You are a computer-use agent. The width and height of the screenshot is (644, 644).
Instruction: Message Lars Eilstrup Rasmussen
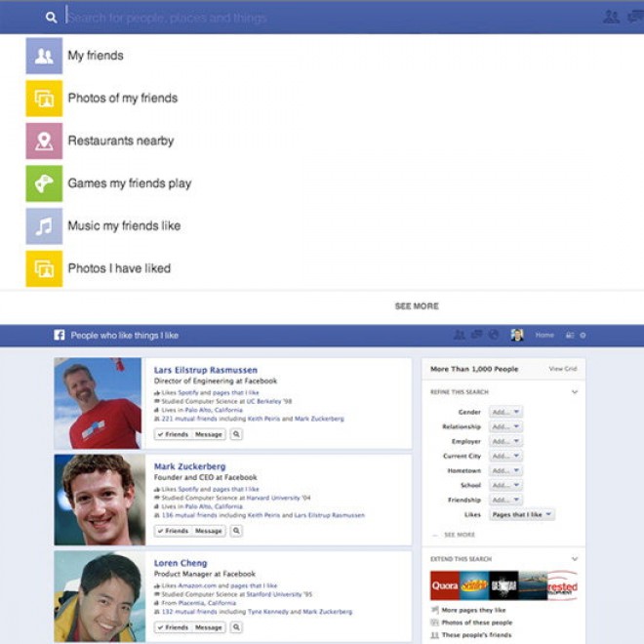point(208,434)
